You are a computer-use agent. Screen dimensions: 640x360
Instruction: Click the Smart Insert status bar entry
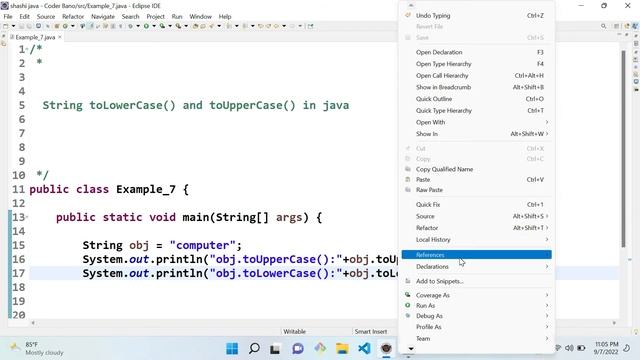click(371, 331)
